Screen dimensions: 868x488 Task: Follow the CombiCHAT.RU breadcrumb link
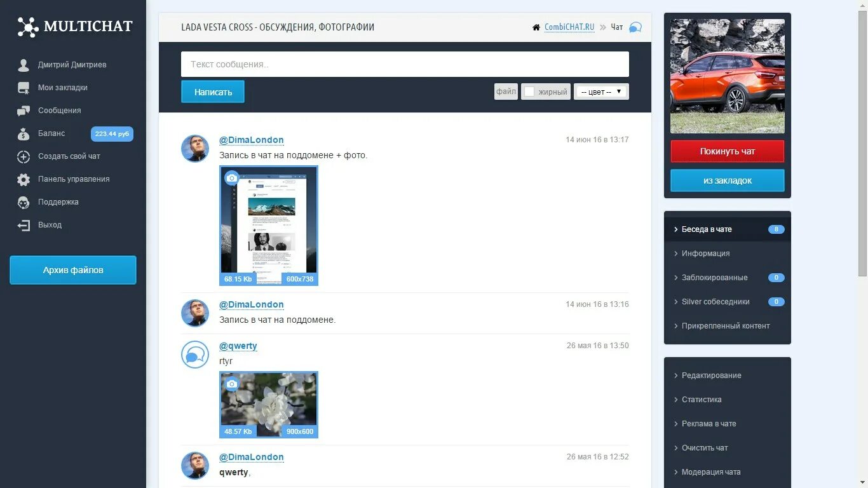[x=569, y=27]
